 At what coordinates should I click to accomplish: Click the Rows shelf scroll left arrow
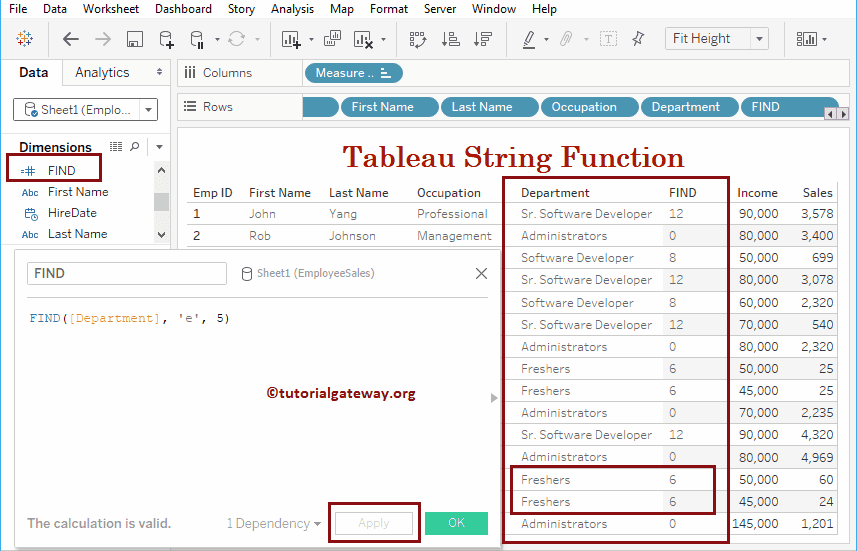click(831, 114)
